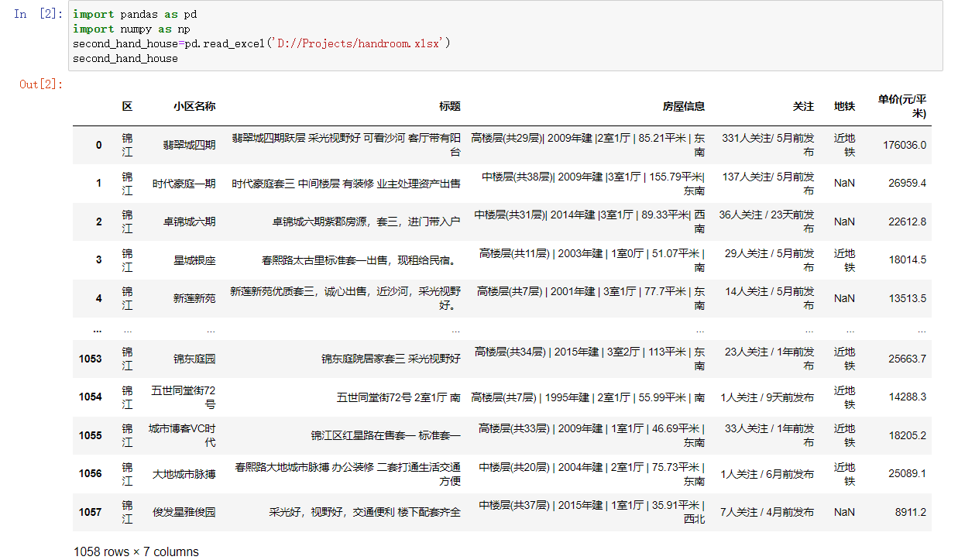This screenshot has height=560, width=958.
Task: Click the 地铁 column header
Action: (843, 106)
